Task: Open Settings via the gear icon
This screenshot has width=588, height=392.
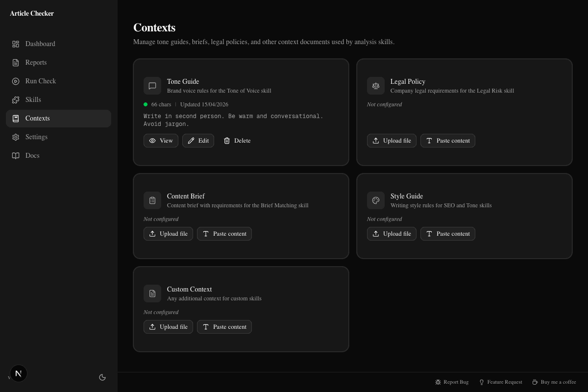Action: click(x=16, y=137)
